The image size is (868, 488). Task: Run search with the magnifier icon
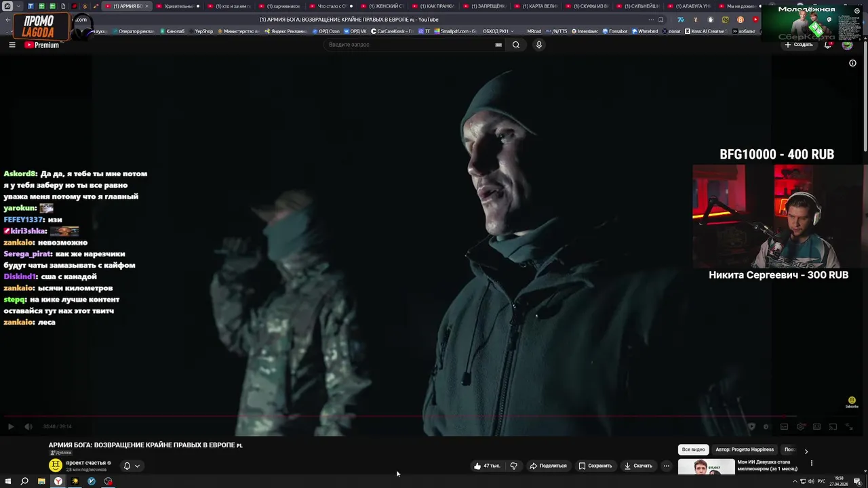pos(516,45)
